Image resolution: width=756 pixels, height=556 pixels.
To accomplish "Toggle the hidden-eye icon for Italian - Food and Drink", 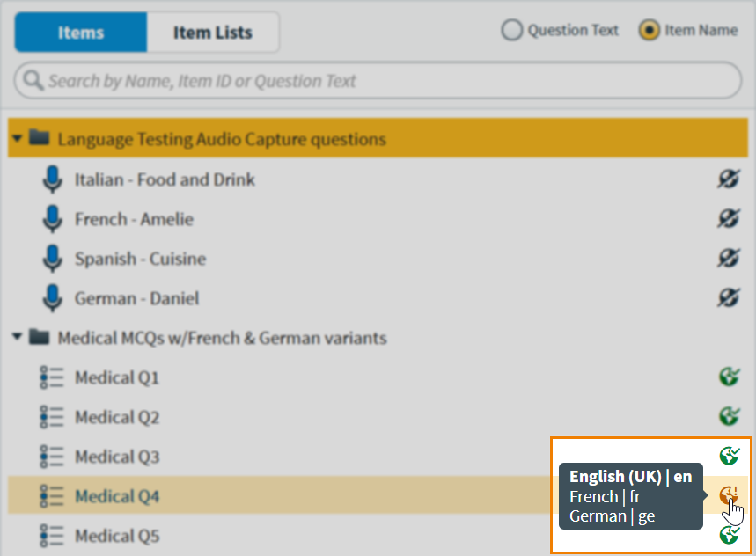I will click(x=728, y=179).
